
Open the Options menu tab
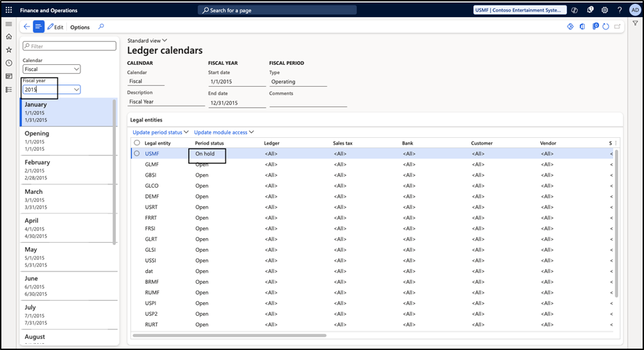pos(80,27)
